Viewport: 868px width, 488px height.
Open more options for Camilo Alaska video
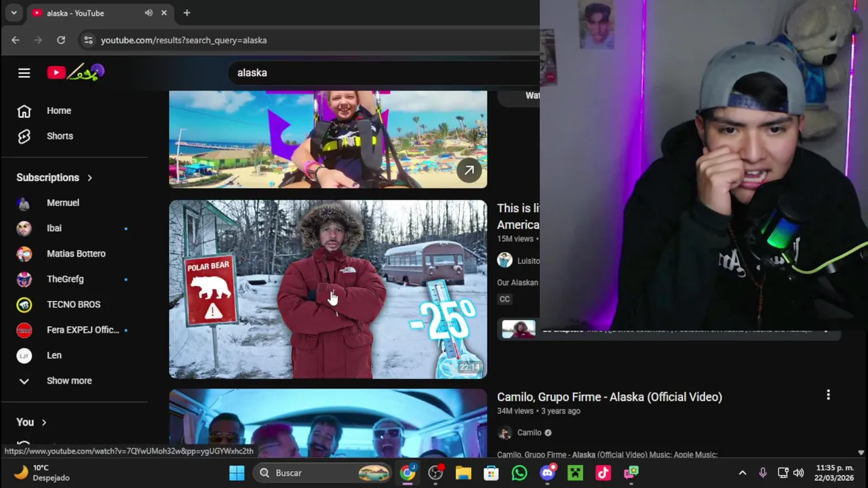point(828,395)
